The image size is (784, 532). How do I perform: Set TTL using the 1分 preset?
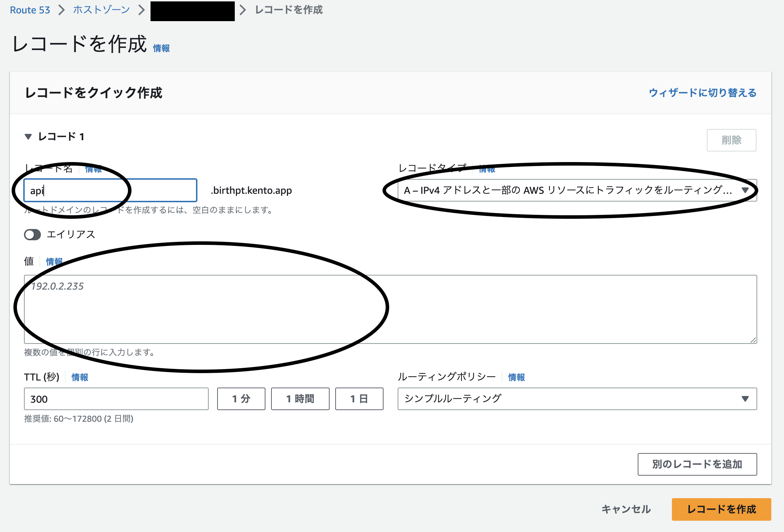(x=241, y=399)
